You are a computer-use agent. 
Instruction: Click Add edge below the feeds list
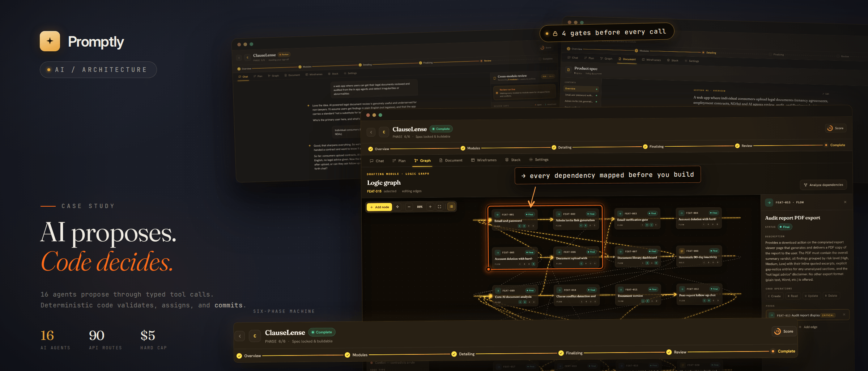pyautogui.click(x=808, y=327)
